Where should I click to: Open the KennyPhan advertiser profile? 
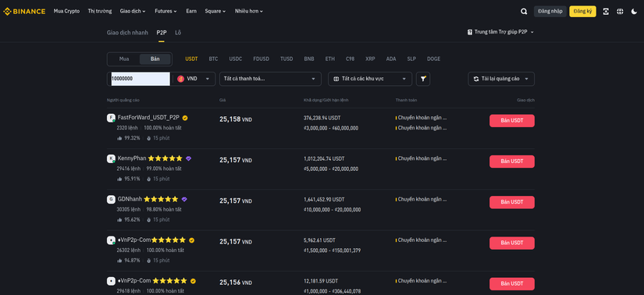tap(132, 158)
